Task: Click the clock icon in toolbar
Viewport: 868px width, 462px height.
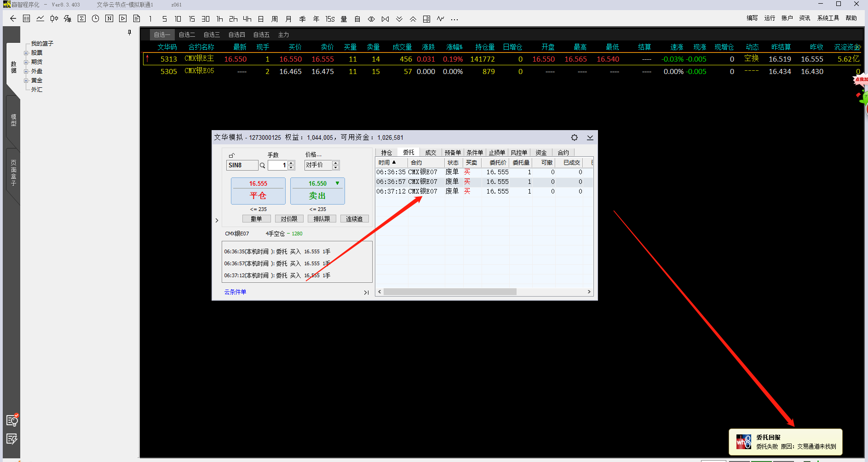Action: 95,19
